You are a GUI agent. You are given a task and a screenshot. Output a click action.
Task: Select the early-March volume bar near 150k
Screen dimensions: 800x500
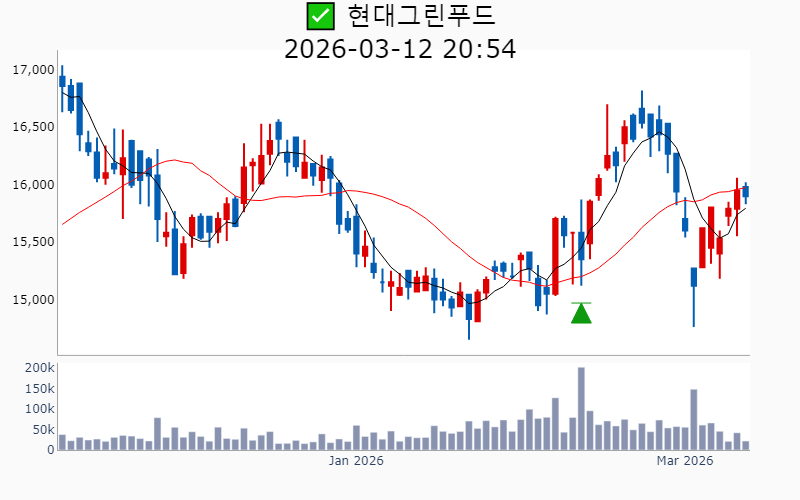693,420
